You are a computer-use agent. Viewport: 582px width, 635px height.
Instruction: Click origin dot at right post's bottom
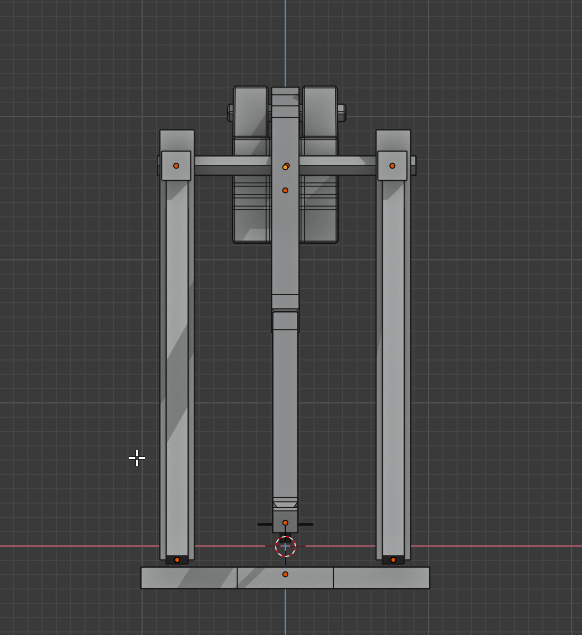(x=393, y=560)
